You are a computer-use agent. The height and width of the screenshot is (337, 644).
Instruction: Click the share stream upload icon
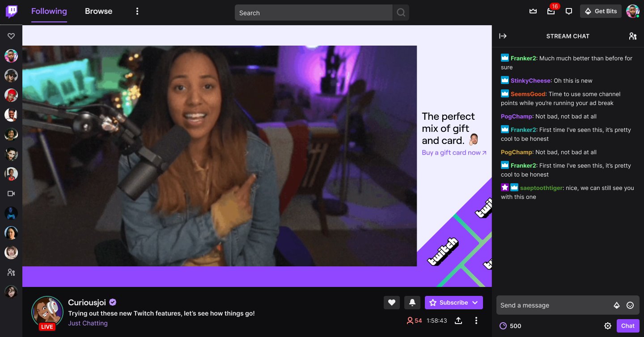[x=458, y=320]
